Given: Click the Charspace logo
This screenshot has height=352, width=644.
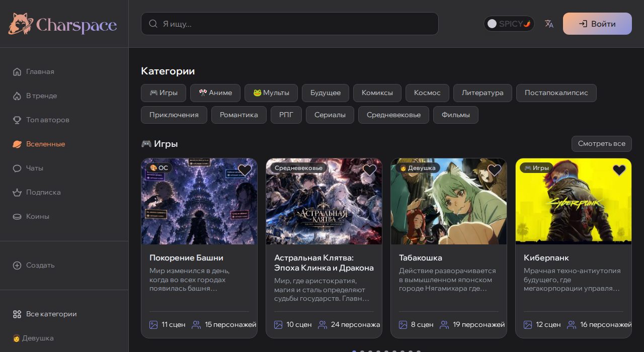Looking at the screenshot, I should click(62, 24).
